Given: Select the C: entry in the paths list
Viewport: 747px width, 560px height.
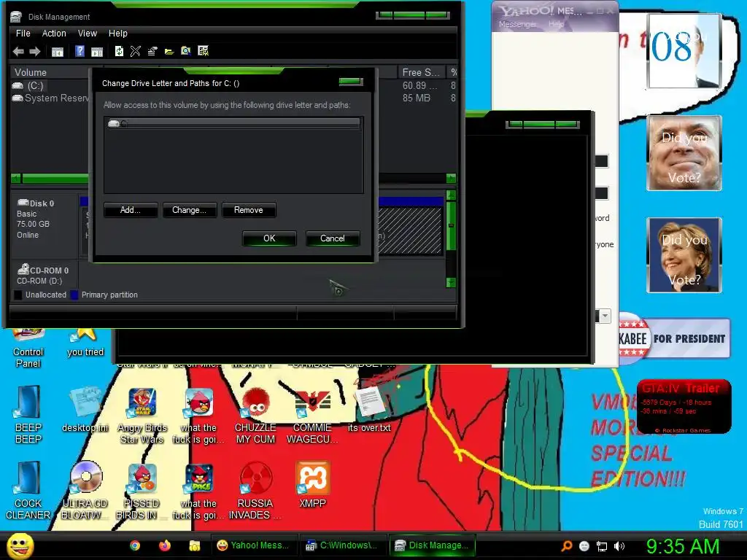Looking at the screenshot, I should coord(233,123).
